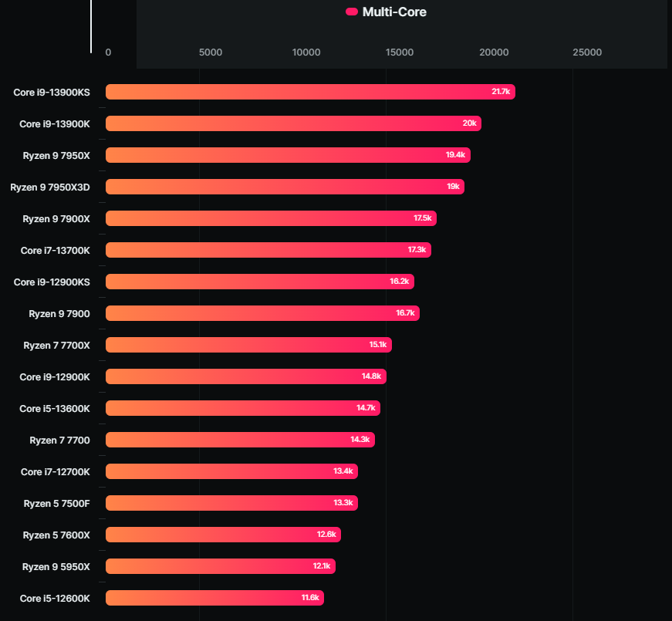Click the 12.6k bar value
This screenshot has width=672, height=621.
coord(326,535)
